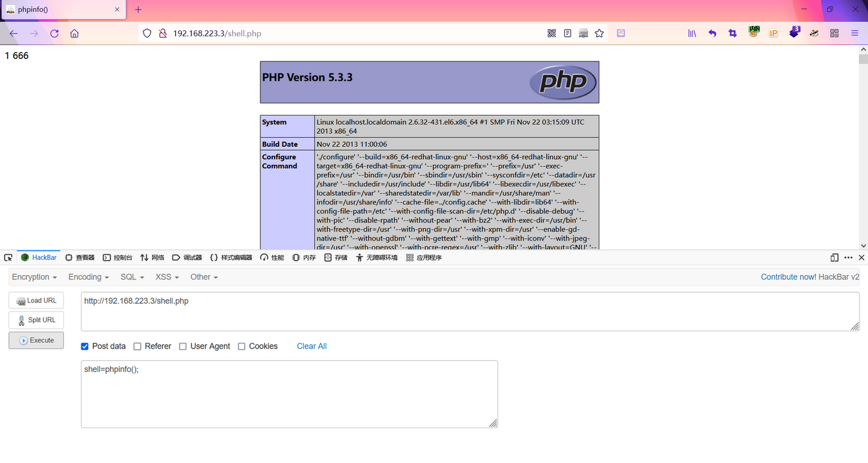Select the phpinfo() browser tab
The height and width of the screenshot is (463, 868).
pyautogui.click(x=63, y=10)
